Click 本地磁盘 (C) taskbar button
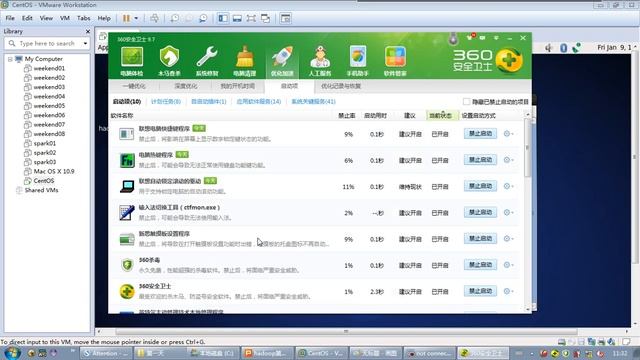The width and height of the screenshot is (640, 360). pos(214,353)
